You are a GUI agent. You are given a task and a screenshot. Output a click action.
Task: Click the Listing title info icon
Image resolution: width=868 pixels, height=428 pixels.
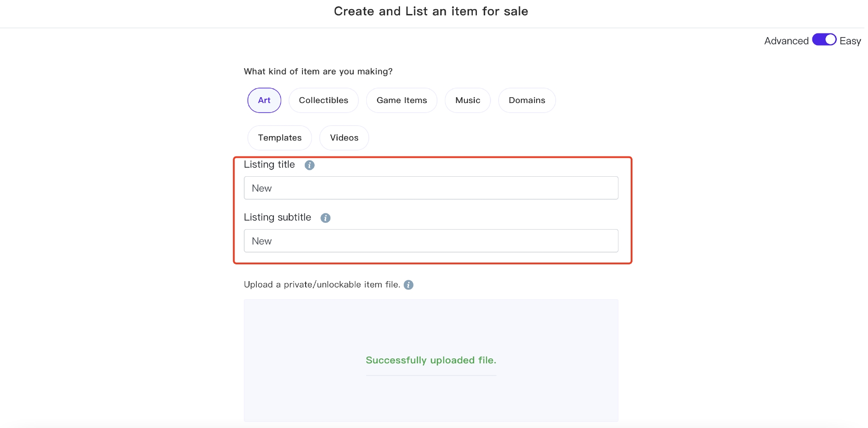click(x=310, y=165)
